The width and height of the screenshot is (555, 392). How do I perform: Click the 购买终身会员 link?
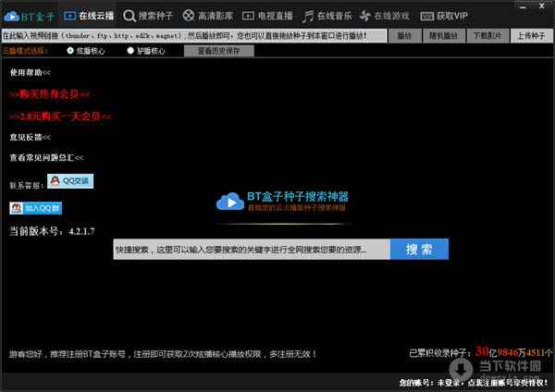50,94
